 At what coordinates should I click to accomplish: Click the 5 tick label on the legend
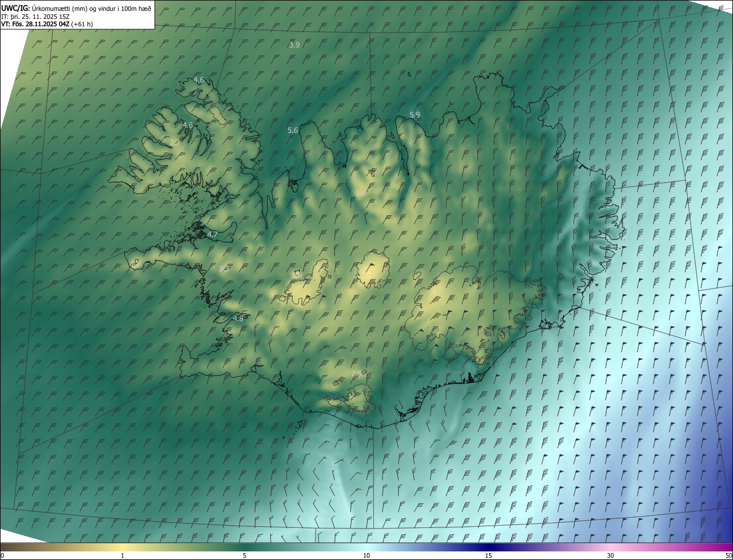pos(245,556)
